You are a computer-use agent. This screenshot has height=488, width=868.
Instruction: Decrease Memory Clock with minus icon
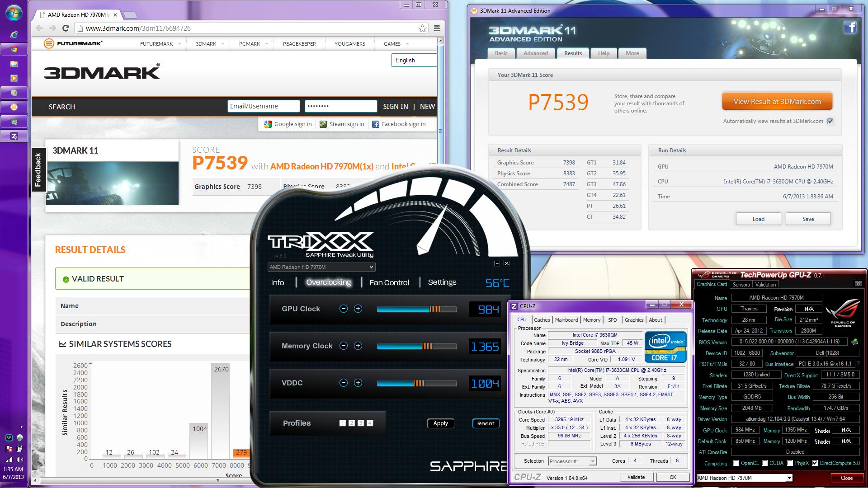point(344,346)
